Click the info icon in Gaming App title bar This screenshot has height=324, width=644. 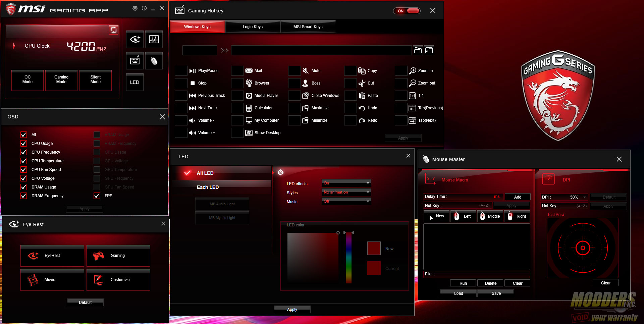(144, 8)
